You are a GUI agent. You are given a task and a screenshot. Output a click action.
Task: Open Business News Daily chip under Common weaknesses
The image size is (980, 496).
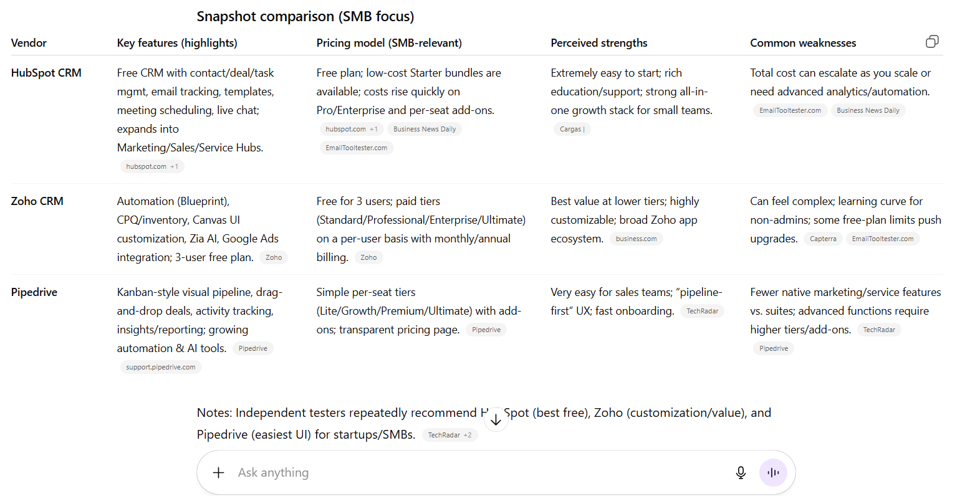coord(868,110)
